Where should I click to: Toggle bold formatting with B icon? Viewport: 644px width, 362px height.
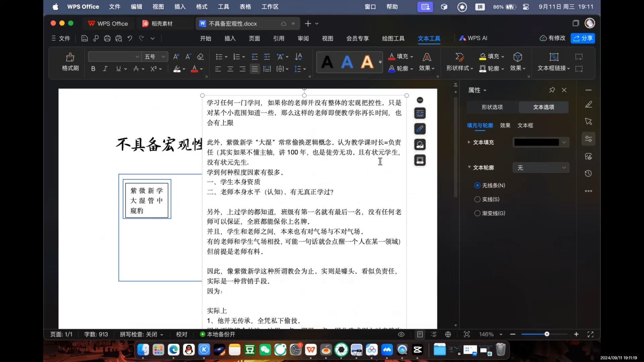(x=93, y=69)
